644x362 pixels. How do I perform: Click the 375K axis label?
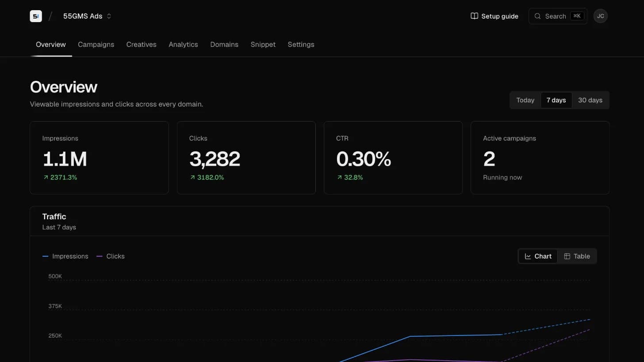(x=55, y=306)
